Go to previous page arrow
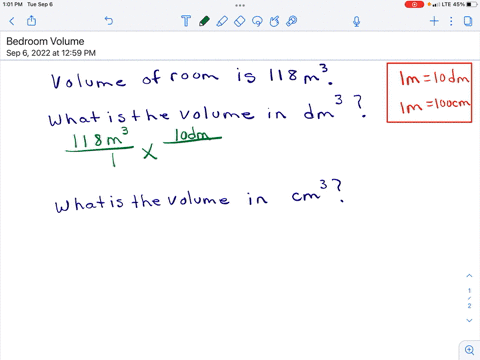 tap(469, 276)
